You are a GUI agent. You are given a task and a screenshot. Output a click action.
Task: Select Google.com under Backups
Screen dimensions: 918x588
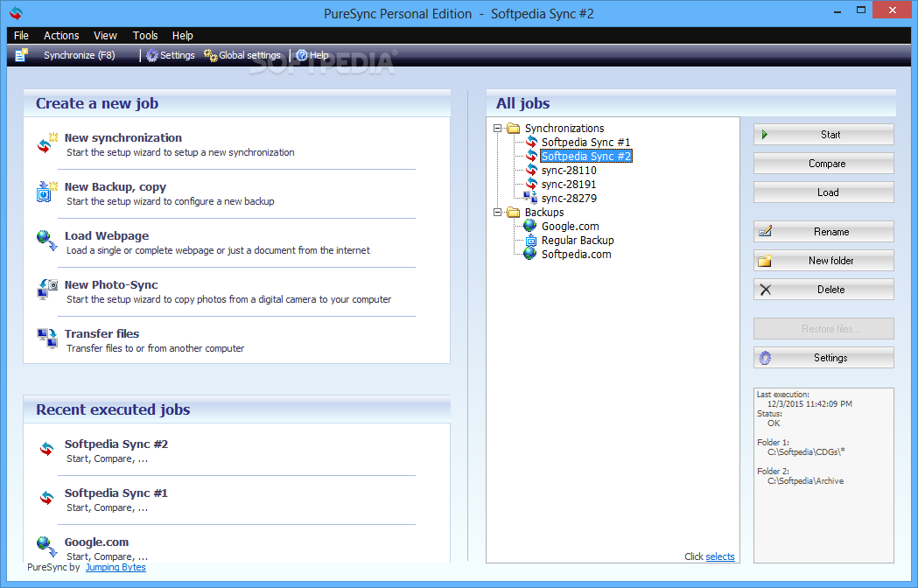tap(570, 226)
